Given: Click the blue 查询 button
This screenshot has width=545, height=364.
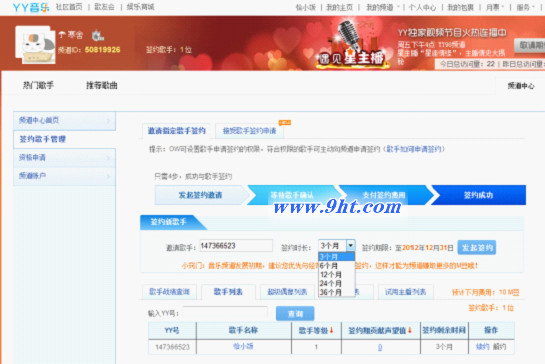Looking at the screenshot, I should (x=295, y=314).
